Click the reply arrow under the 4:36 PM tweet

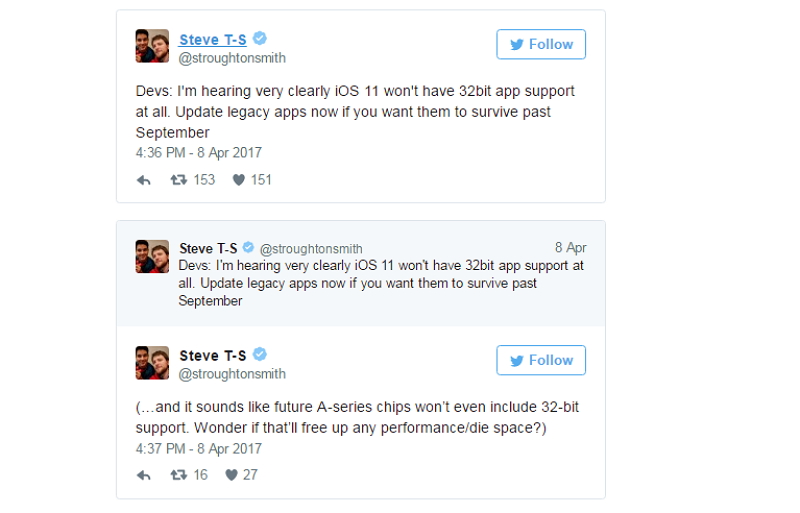point(144,180)
